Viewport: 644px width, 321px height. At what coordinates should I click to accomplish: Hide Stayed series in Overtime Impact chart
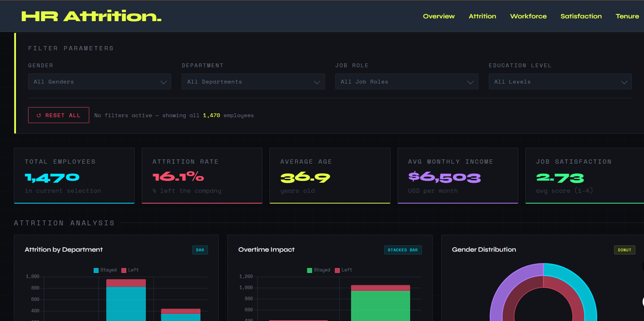coord(319,270)
